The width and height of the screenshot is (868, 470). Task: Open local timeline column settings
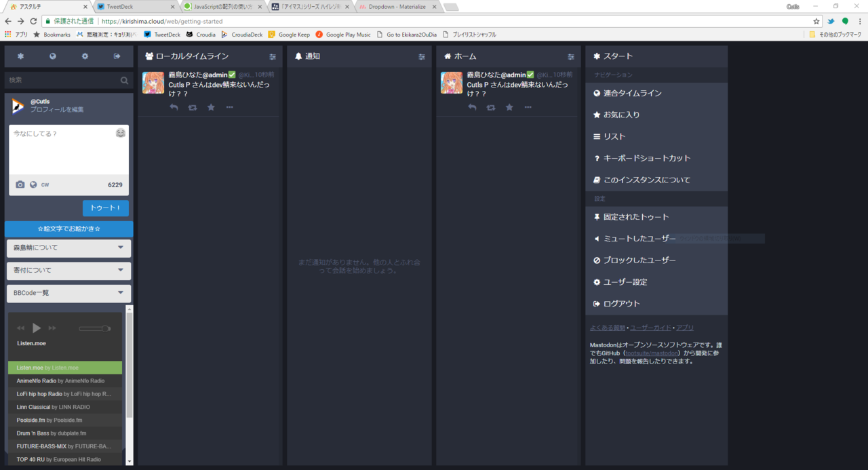pyautogui.click(x=273, y=56)
